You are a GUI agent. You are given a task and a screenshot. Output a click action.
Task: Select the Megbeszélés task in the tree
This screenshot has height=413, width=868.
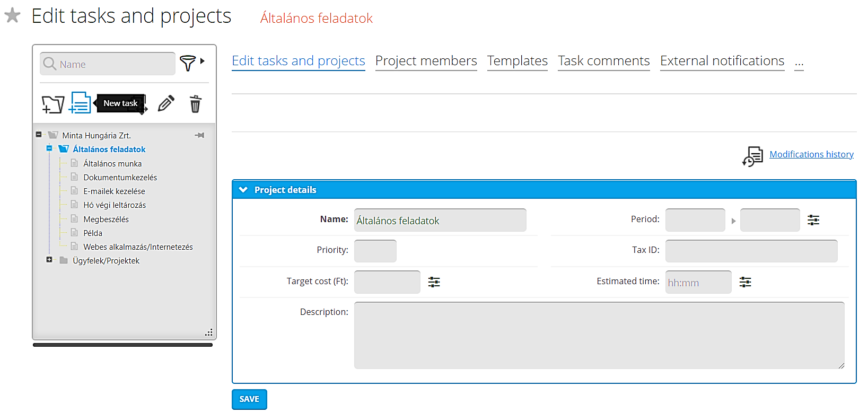pos(106,219)
